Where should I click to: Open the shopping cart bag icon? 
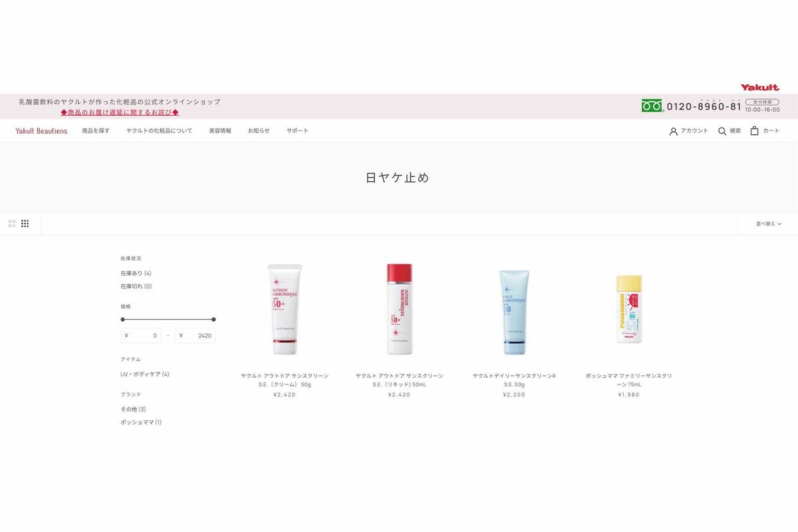(754, 131)
